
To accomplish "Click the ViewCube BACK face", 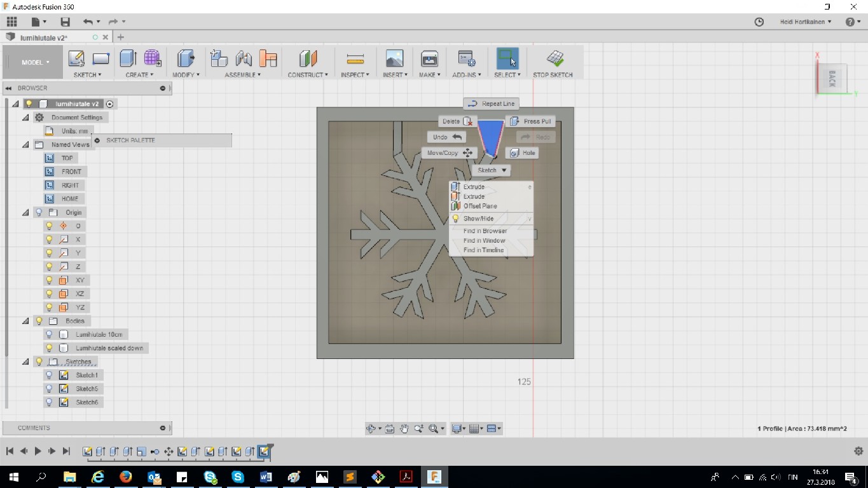I will point(832,79).
